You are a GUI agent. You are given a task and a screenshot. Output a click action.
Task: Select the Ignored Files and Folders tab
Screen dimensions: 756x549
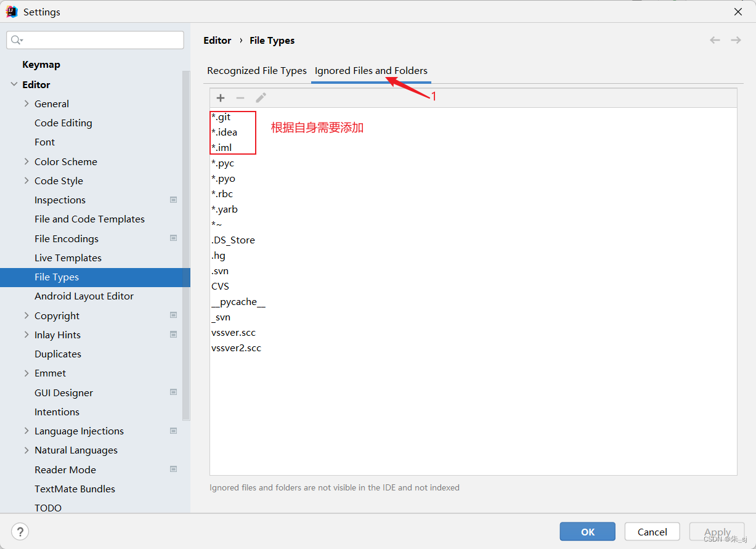371,70
